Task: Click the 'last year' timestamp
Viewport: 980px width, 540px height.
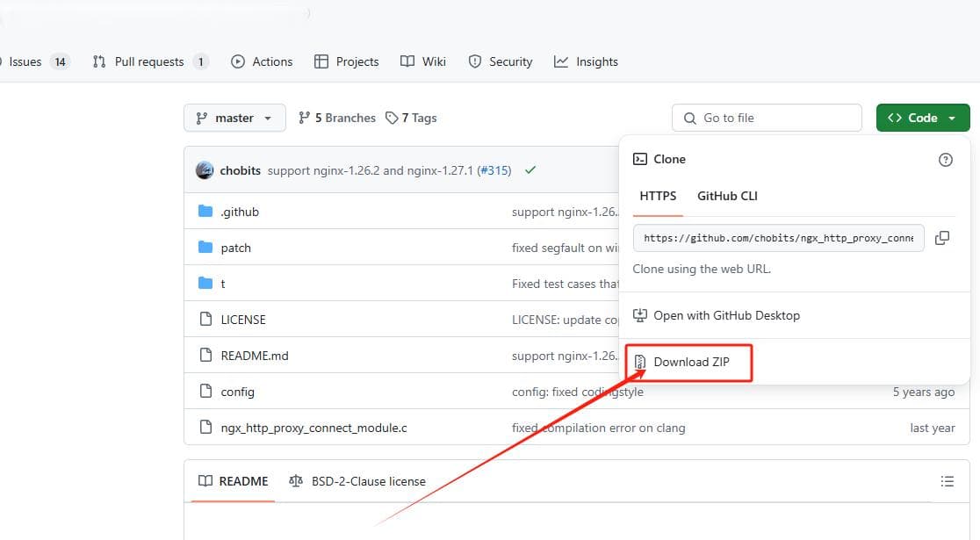Action: tap(933, 428)
